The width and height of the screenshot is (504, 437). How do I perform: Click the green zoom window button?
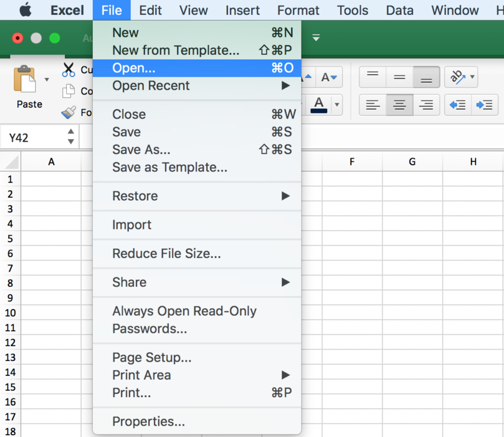(55, 38)
